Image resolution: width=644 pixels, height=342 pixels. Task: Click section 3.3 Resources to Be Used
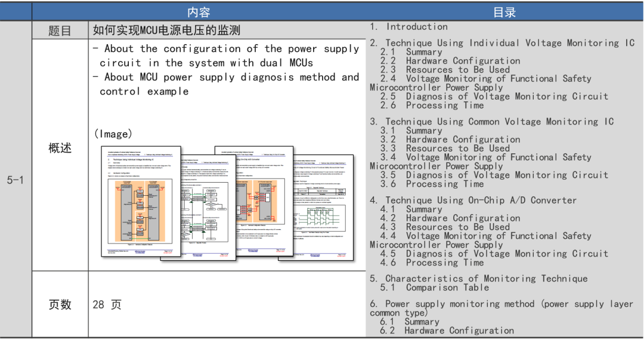click(x=445, y=149)
